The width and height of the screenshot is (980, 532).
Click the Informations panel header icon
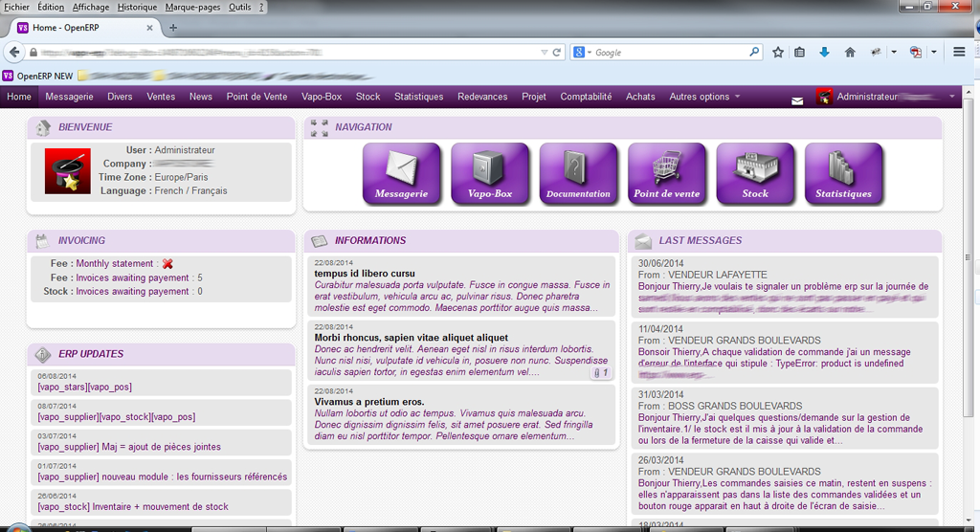(320, 241)
